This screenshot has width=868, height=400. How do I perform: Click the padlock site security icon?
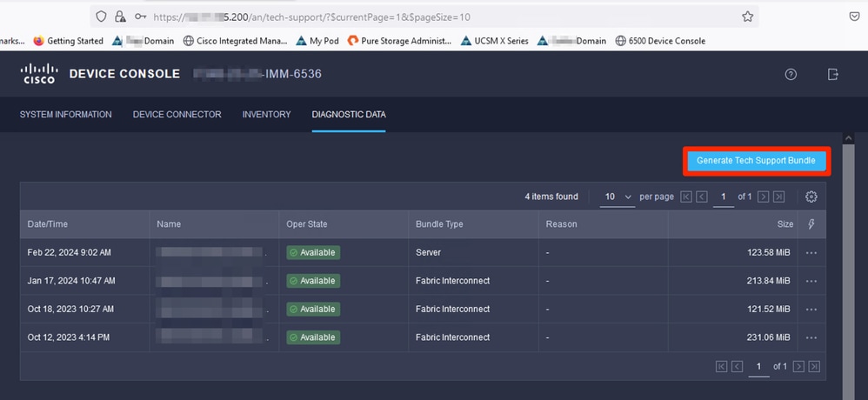pos(119,17)
